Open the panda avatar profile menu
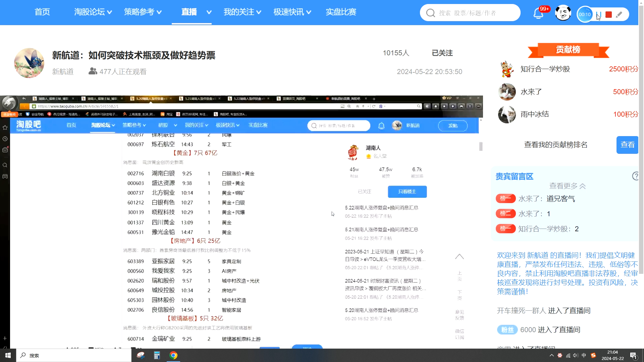 click(x=563, y=13)
